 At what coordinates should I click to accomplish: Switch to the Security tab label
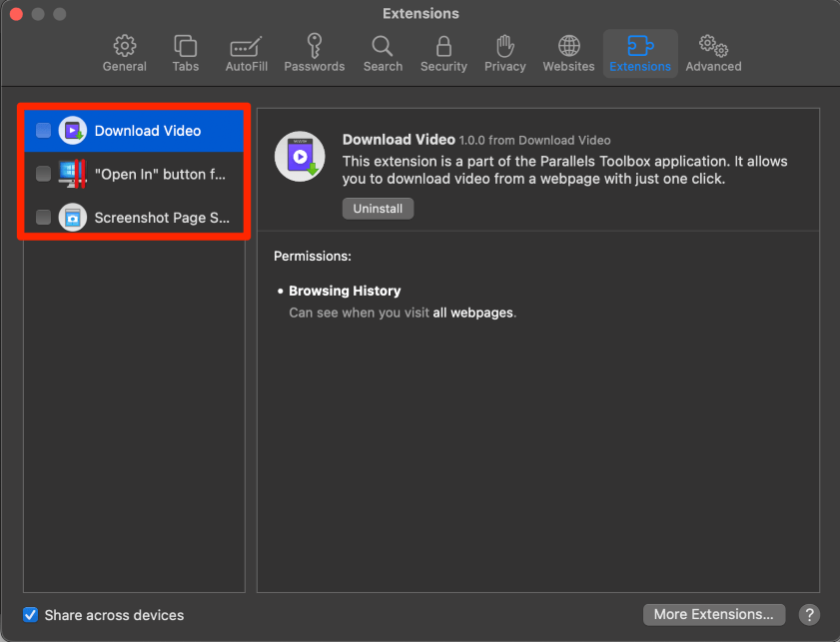pyautogui.click(x=443, y=66)
